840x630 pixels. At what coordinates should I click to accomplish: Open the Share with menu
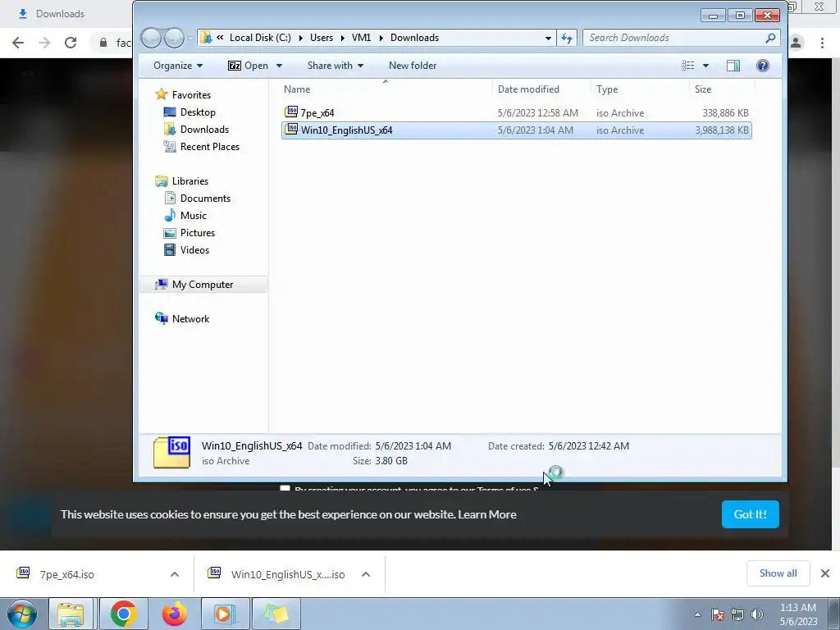pos(336,66)
